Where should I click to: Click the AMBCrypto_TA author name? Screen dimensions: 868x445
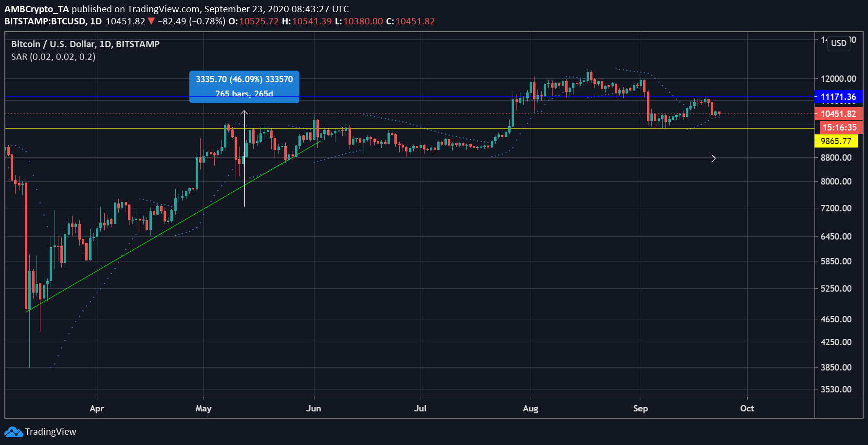coord(37,9)
